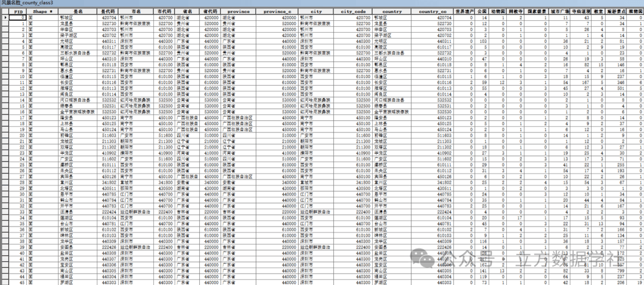The image size is (644, 285).
Task: Click 县名 cell in row FID 14
Action: tap(78, 100)
